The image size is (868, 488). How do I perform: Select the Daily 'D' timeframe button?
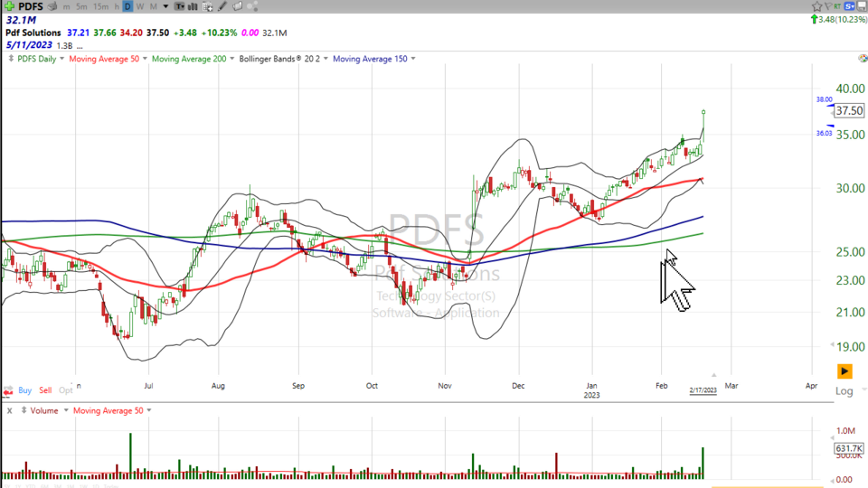point(127,6)
